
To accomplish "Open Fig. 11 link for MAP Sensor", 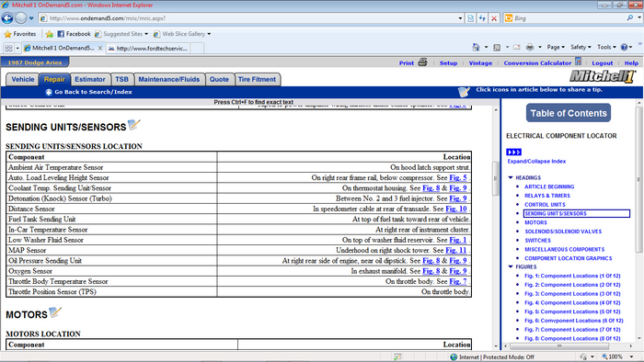I will coord(456,250).
